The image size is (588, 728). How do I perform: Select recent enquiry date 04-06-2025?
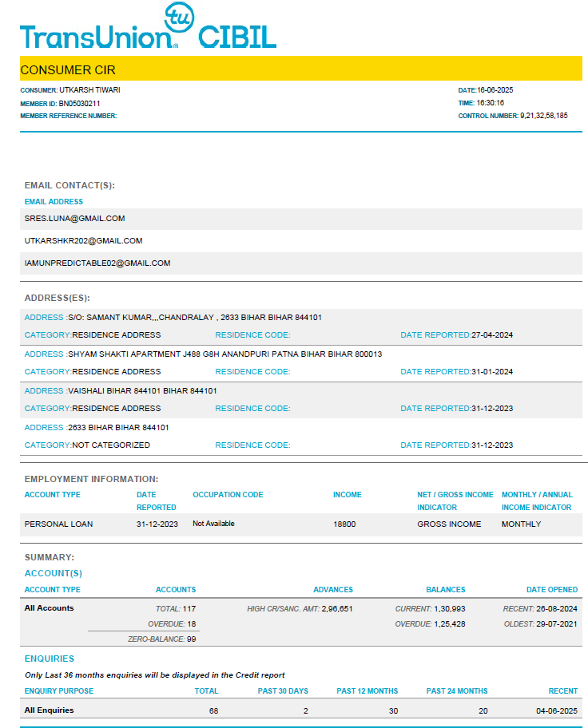click(x=557, y=711)
